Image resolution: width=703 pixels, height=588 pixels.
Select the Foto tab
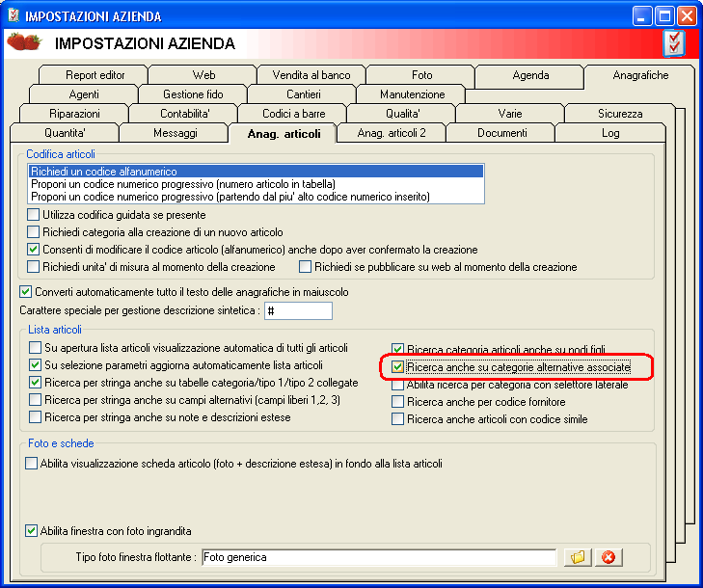pyautogui.click(x=421, y=75)
